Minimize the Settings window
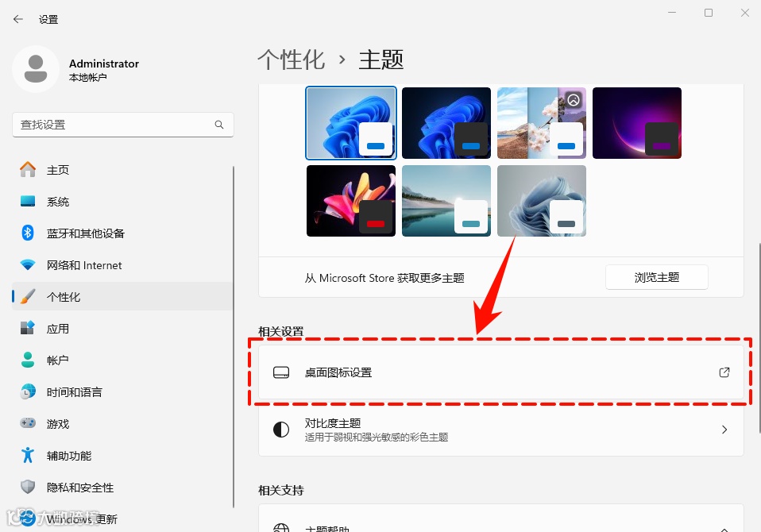Image resolution: width=761 pixels, height=532 pixels. (672, 13)
